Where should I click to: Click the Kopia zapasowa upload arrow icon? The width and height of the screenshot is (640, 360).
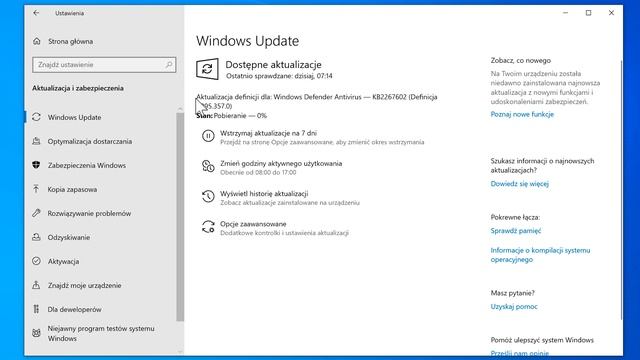coord(36,189)
